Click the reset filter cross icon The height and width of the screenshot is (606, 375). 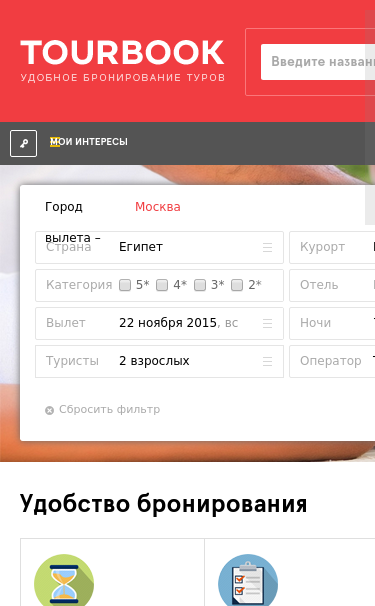[49, 410]
